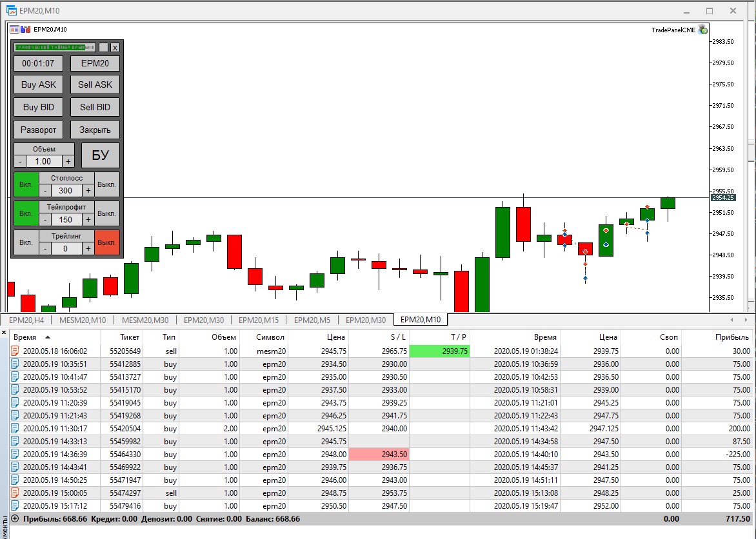Close the trade panel with its X button

point(115,47)
